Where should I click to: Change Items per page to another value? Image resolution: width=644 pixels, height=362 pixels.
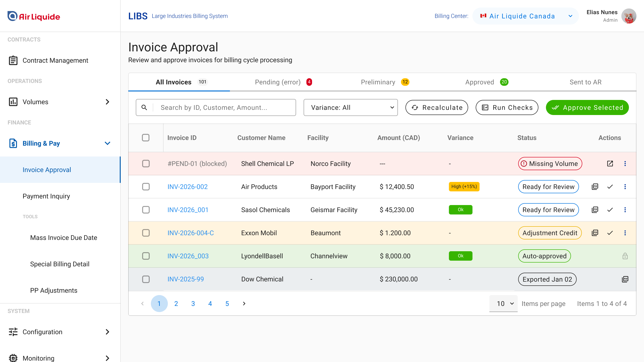503,304
